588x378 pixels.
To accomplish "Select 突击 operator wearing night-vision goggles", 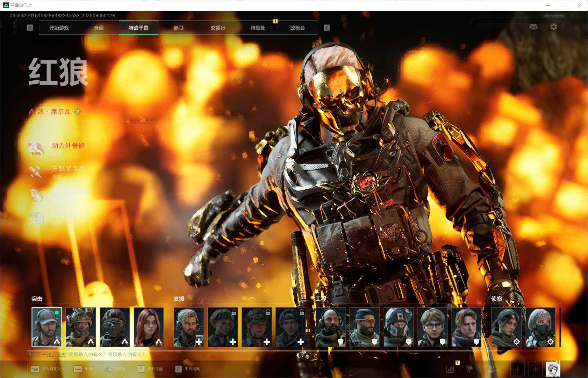I will [115, 327].
